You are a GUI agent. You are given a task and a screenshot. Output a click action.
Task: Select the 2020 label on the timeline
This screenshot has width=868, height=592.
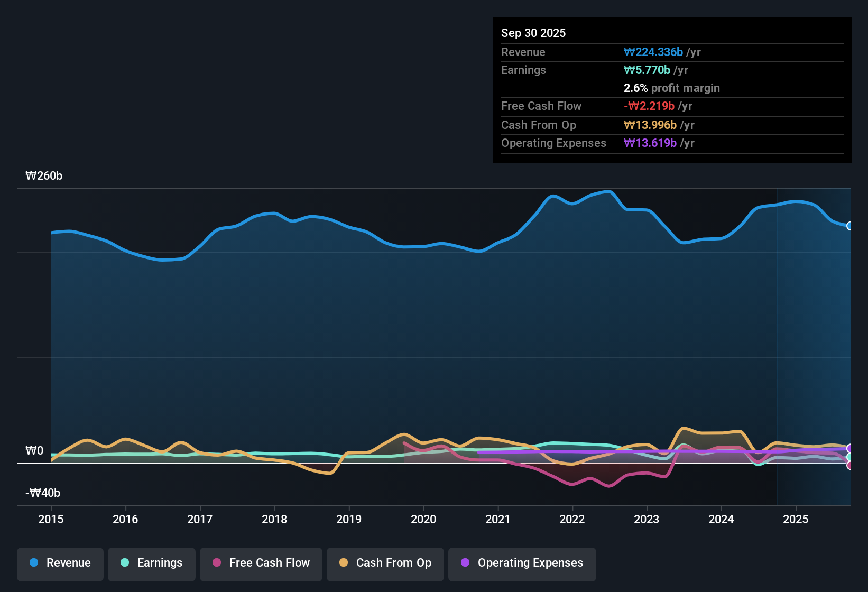click(423, 520)
